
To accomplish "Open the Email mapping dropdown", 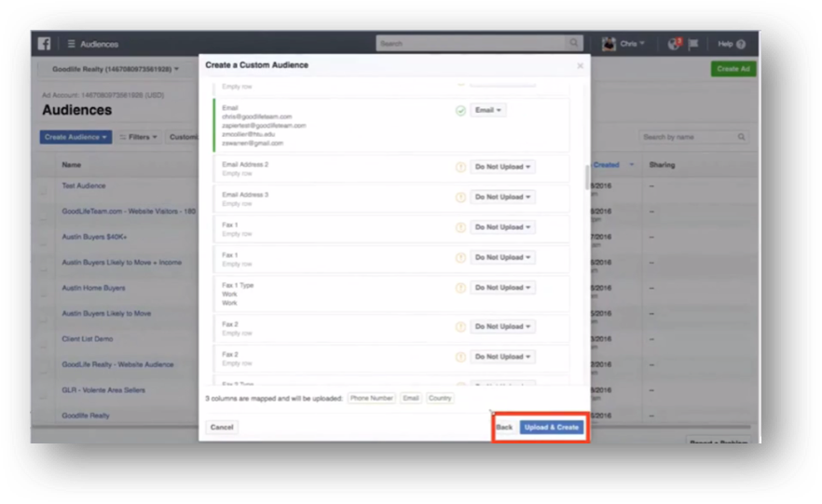I will 488,110.
